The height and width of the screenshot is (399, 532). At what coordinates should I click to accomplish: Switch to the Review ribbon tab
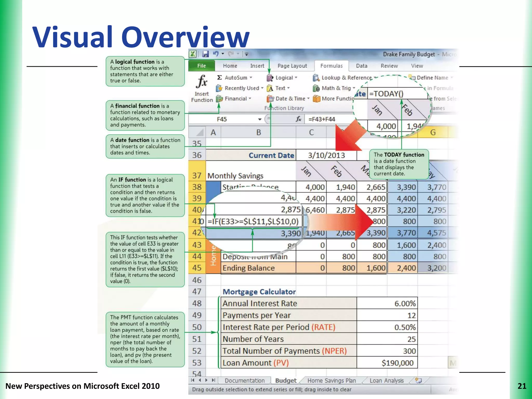pyautogui.click(x=389, y=66)
